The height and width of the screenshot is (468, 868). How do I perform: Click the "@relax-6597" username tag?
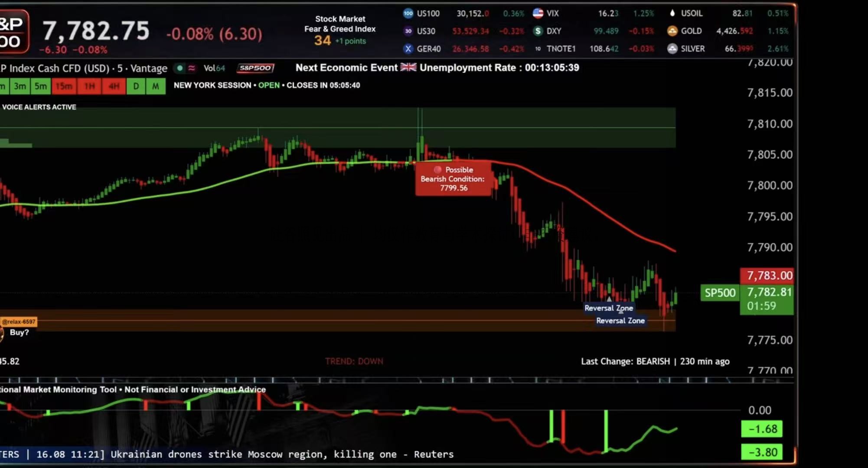pos(19,322)
